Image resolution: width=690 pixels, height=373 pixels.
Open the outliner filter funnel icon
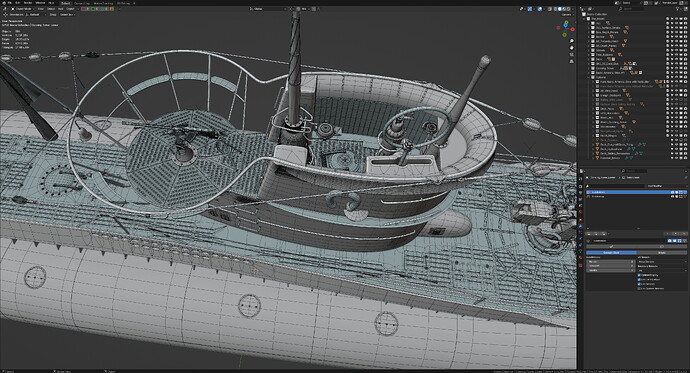coord(678,8)
